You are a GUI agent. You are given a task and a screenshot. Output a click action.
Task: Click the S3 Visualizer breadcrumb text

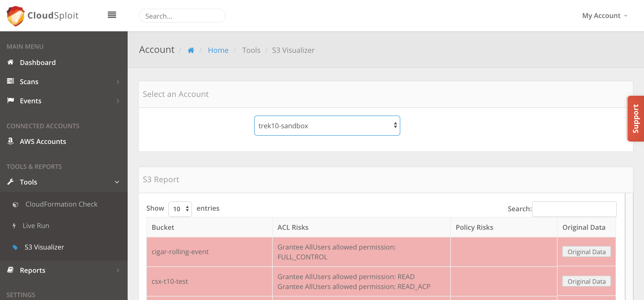pyautogui.click(x=293, y=50)
